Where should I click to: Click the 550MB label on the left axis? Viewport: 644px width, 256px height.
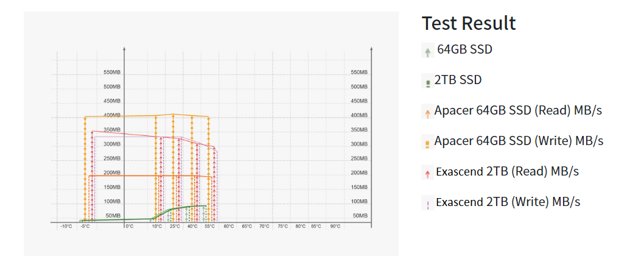pos(112,73)
